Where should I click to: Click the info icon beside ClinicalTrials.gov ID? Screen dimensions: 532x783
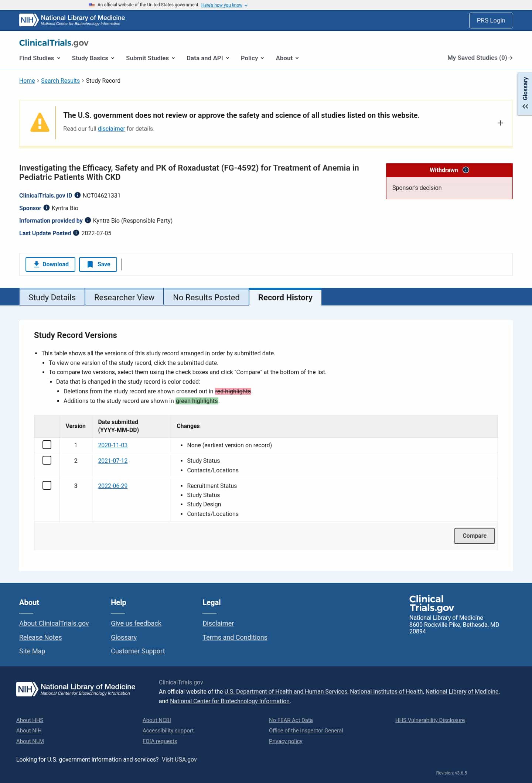tap(78, 195)
